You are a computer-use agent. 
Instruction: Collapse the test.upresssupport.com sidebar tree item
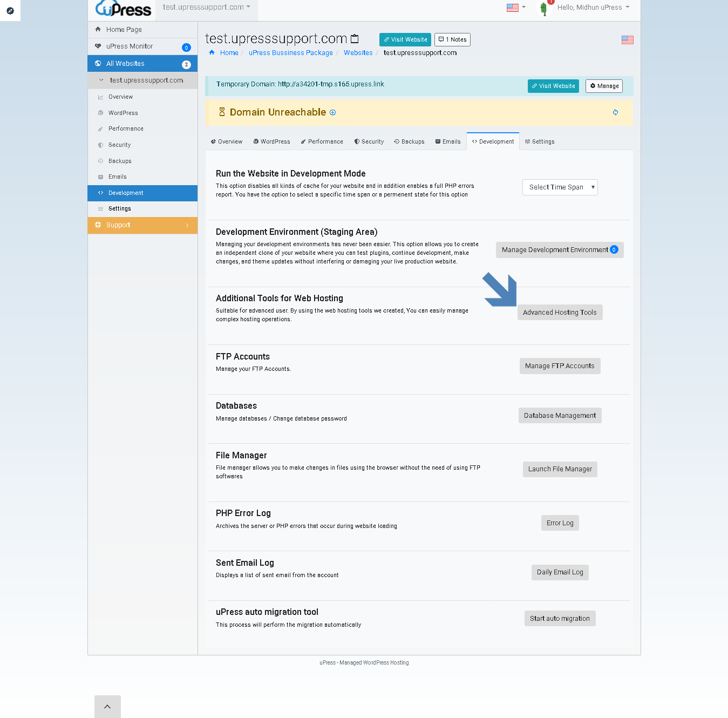tap(142, 80)
